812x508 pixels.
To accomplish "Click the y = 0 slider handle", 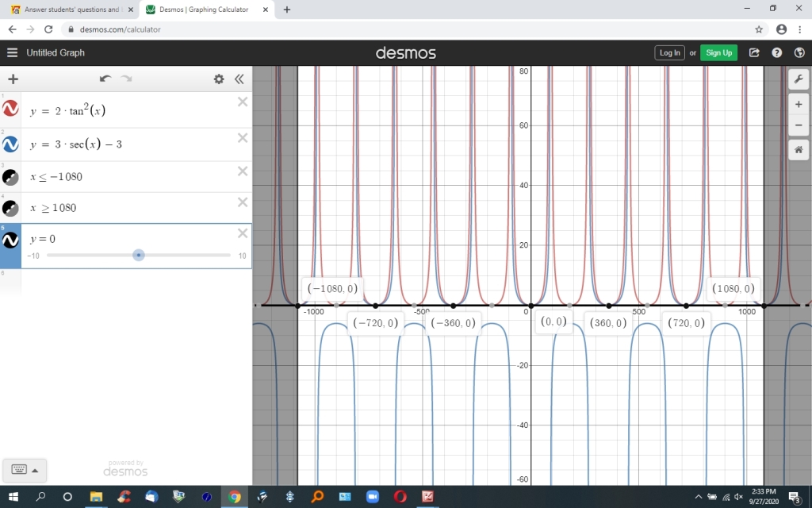I will pos(138,255).
